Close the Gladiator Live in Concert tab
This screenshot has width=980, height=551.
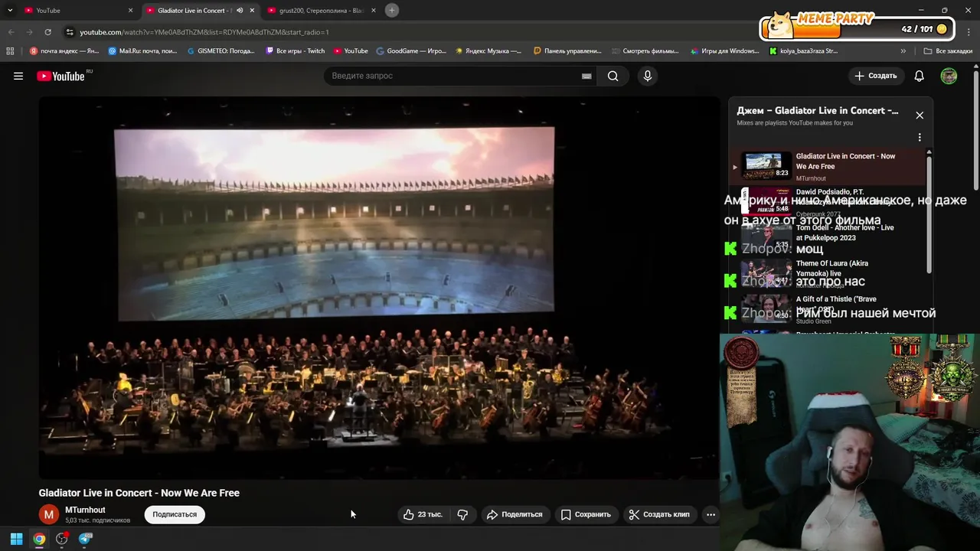(252, 11)
